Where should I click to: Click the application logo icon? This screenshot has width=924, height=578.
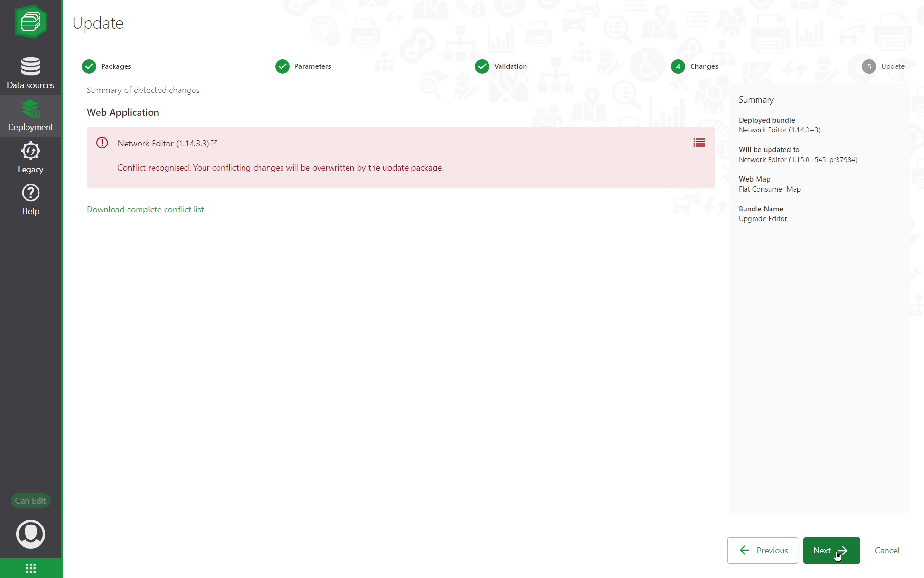(31, 22)
